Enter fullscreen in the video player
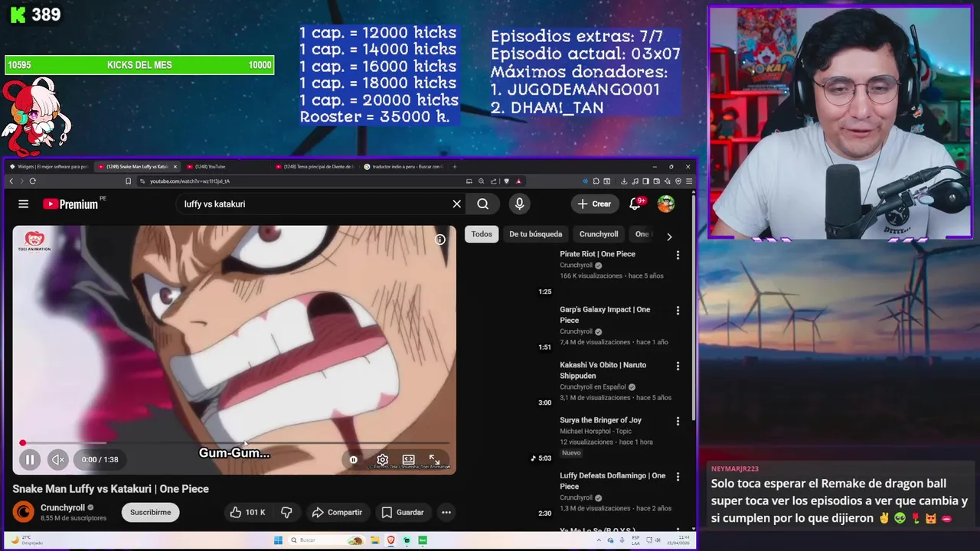Viewport: 980px width, 551px height. pyautogui.click(x=434, y=460)
